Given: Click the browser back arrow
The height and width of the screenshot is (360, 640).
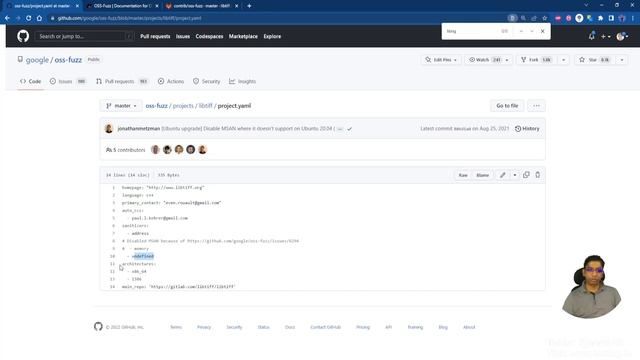Looking at the screenshot, I should click(x=7, y=18).
